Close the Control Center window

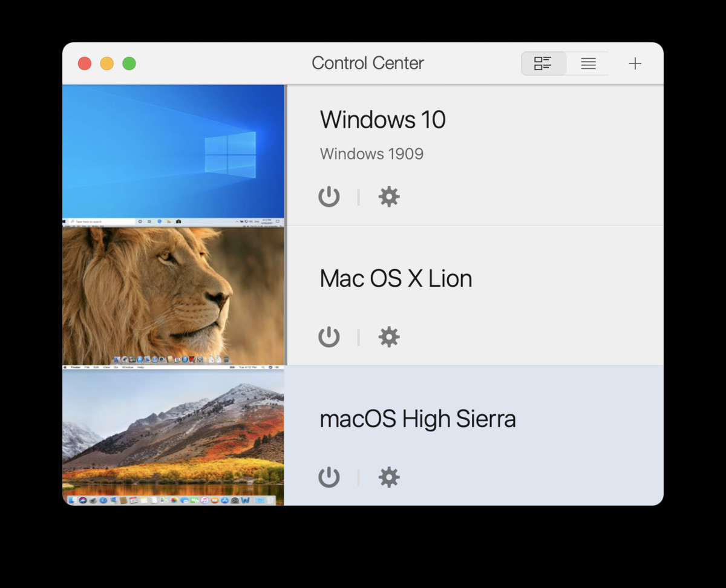pyautogui.click(x=85, y=64)
